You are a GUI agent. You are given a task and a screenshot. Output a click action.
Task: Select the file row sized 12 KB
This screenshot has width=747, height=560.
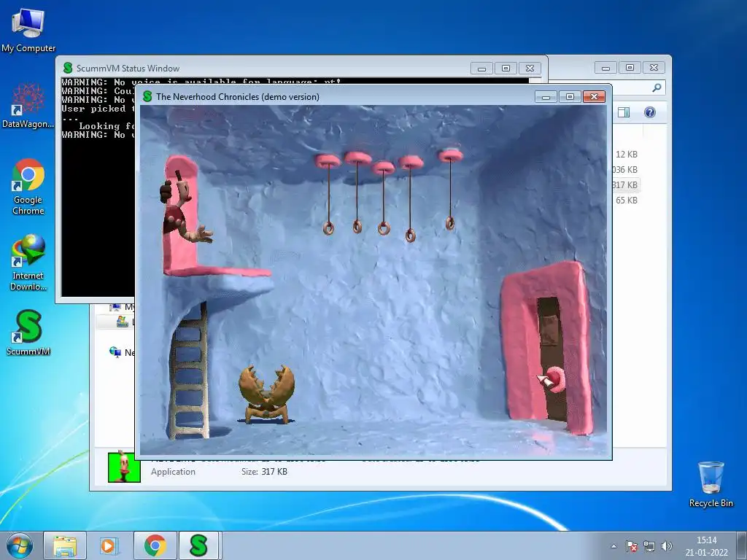pos(626,155)
